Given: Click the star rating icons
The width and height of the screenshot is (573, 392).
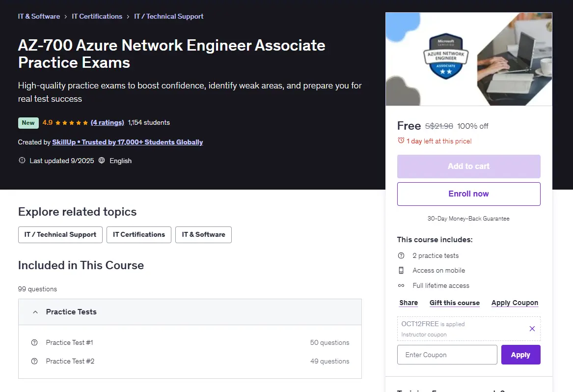Looking at the screenshot, I should click(x=72, y=123).
